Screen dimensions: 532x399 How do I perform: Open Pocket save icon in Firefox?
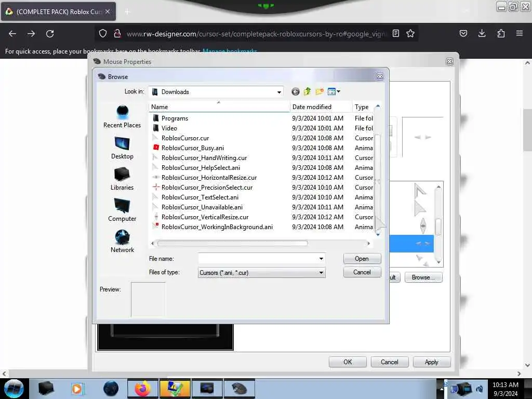pyautogui.click(x=463, y=33)
